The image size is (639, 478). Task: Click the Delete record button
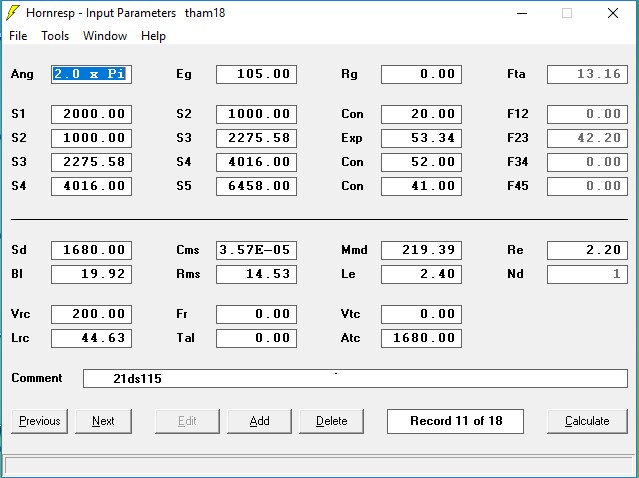pos(331,421)
